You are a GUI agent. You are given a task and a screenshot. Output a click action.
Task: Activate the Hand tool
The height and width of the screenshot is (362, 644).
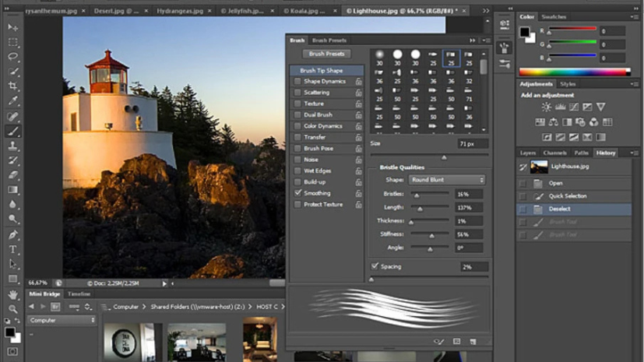(x=13, y=295)
